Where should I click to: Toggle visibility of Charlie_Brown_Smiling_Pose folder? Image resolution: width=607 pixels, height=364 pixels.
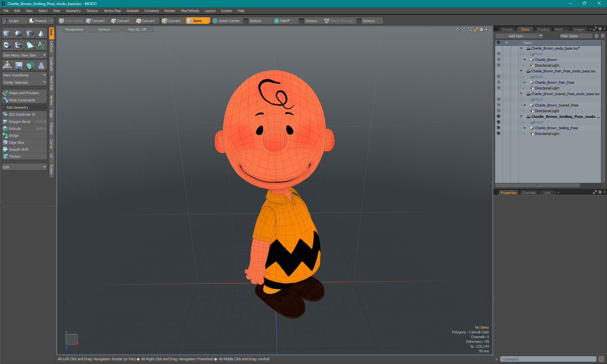[499, 128]
